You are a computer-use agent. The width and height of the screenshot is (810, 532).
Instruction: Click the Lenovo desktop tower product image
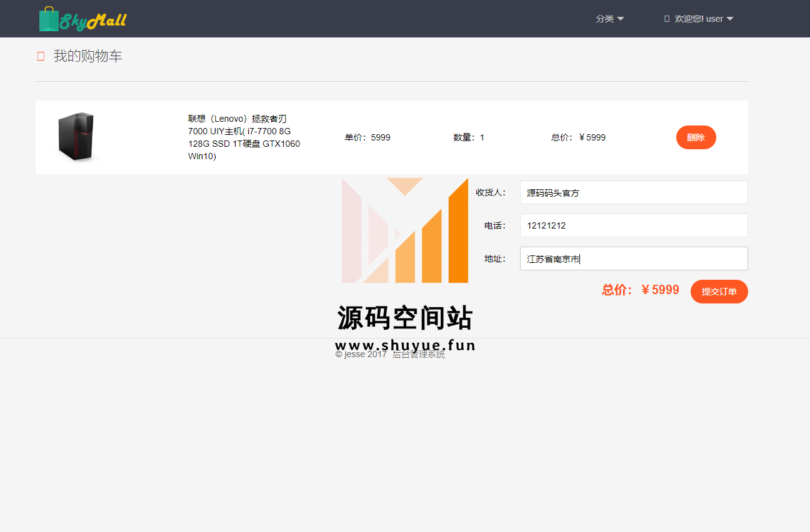[76, 137]
